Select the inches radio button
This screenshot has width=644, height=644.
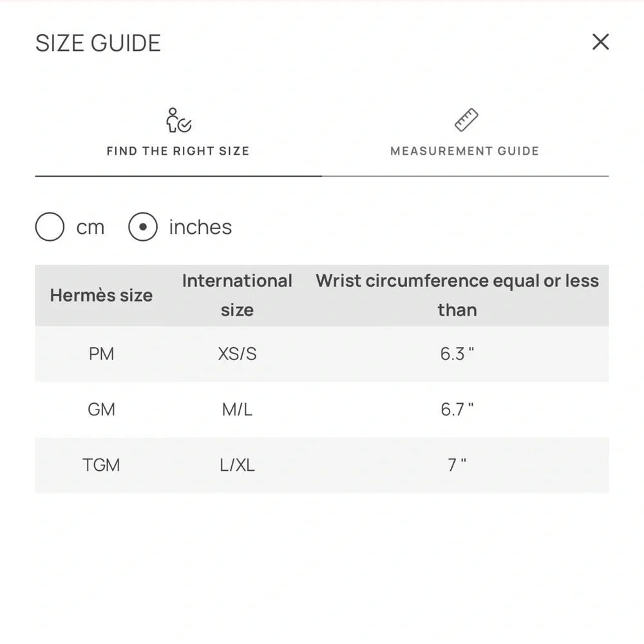pyautogui.click(x=142, y=227)
